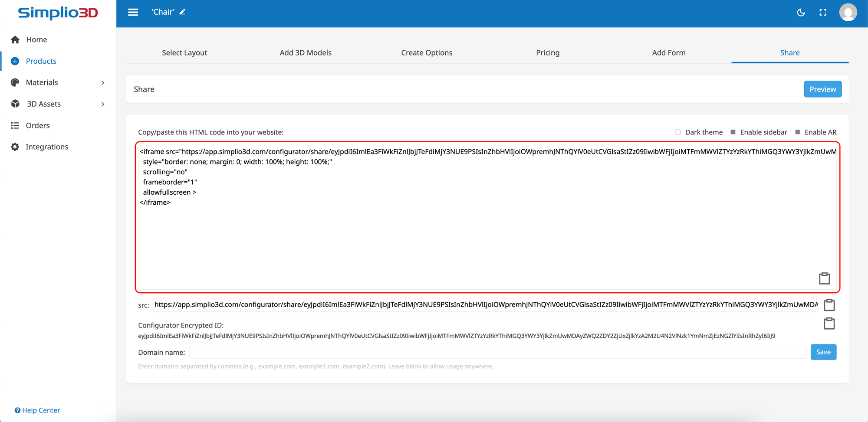Open the Help Center link
Screen dimensions: 868x422
tap(38, 410)
